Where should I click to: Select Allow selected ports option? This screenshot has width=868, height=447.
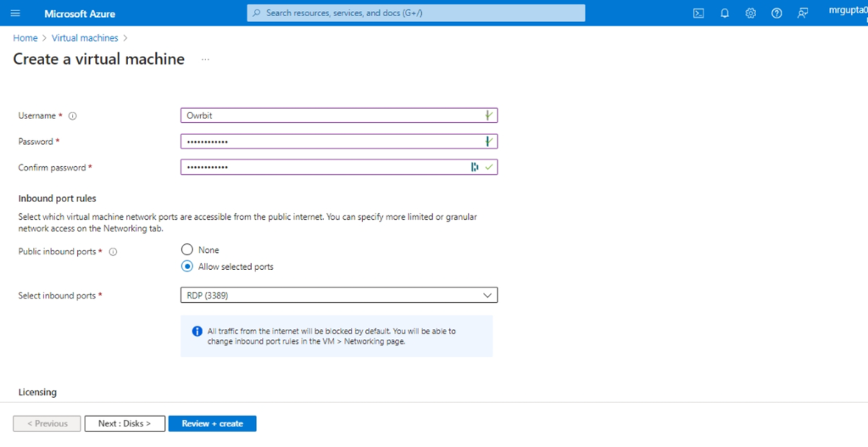[187, 266]
